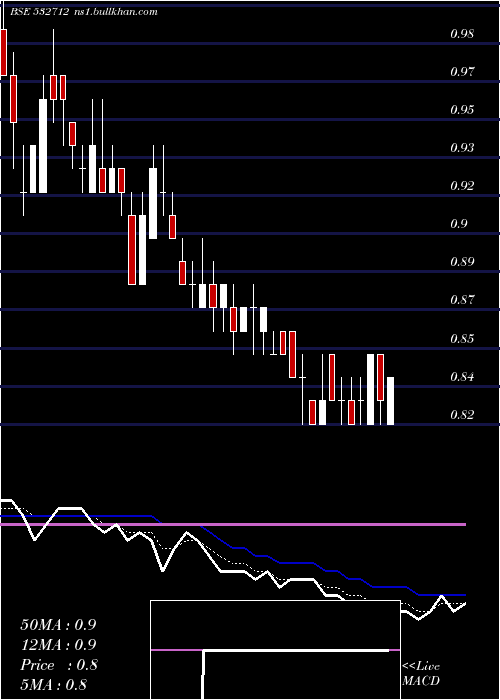Image resolution: width=500 pixels, height=700 pixels.
Task: Click the 0.9 price axis label
Action: pyautogui.click(x=458, y=223)
